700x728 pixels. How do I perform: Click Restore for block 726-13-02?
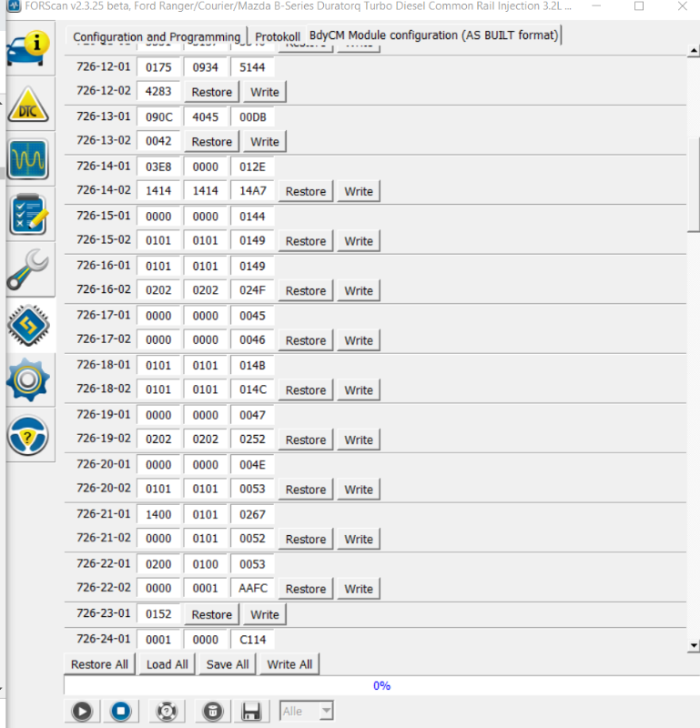point(212,142)
